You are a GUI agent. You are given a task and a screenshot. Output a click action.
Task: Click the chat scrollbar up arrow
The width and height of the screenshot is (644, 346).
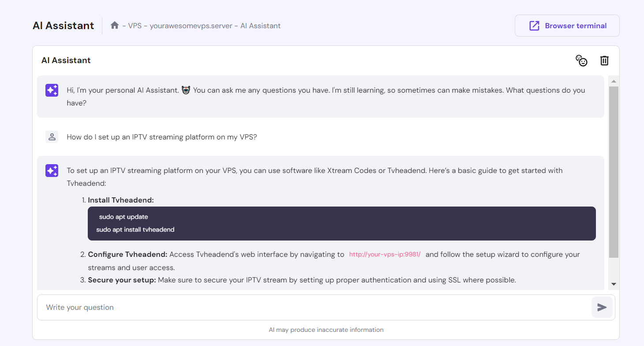614,81
